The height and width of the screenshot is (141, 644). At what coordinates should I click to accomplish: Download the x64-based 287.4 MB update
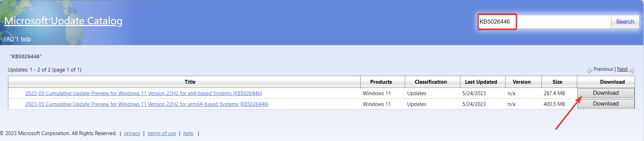click(606, 93)
